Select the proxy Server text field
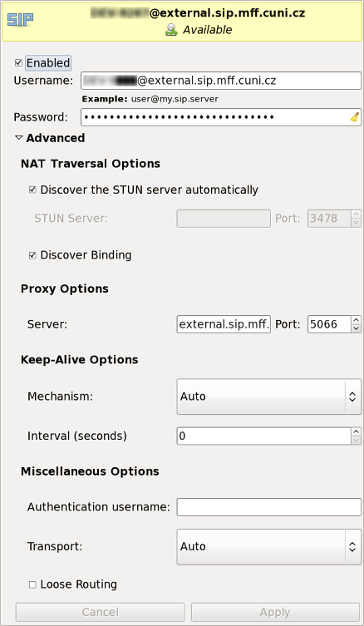 point(224,324)
